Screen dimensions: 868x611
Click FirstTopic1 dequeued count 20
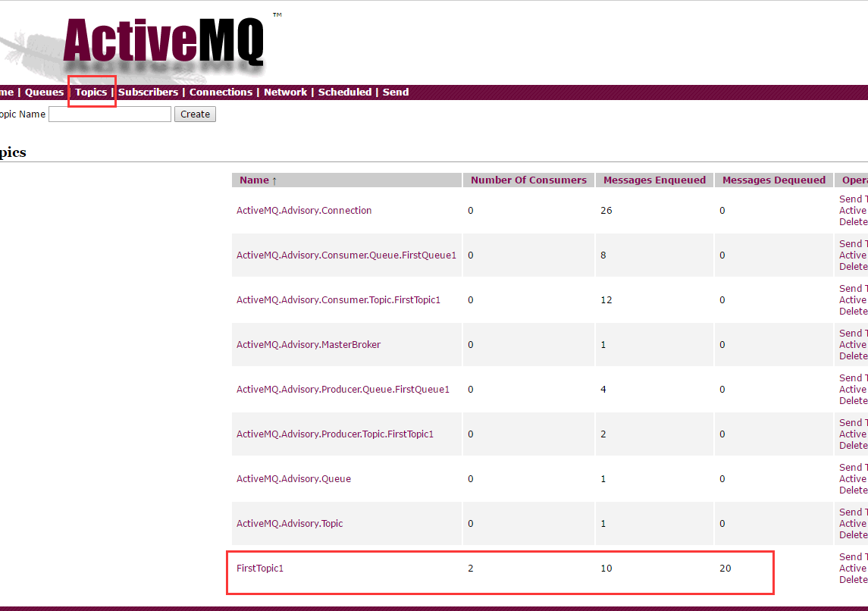coord(725,569)
